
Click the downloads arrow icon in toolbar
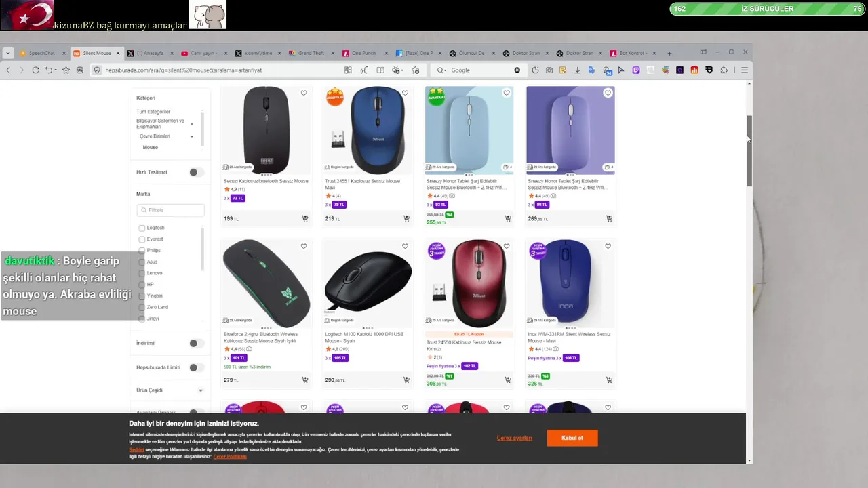pyautogui.click(x=577, y=70)
